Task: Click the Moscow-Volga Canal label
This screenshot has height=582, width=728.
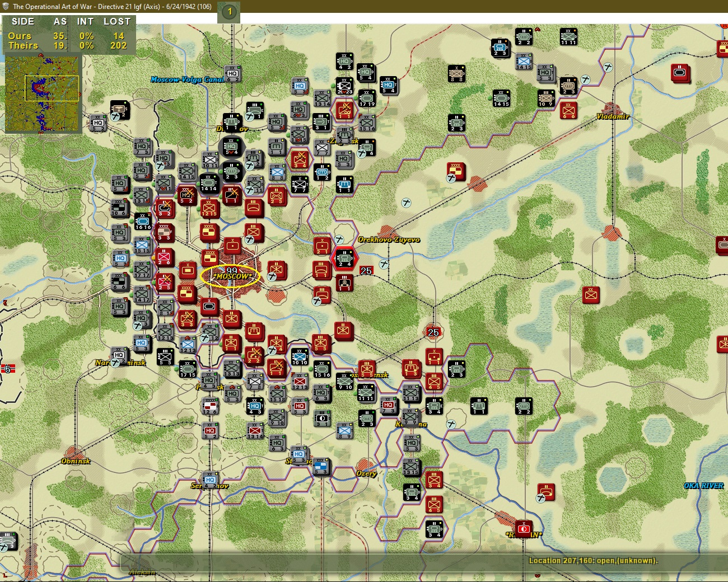Action: pos(187,79)
